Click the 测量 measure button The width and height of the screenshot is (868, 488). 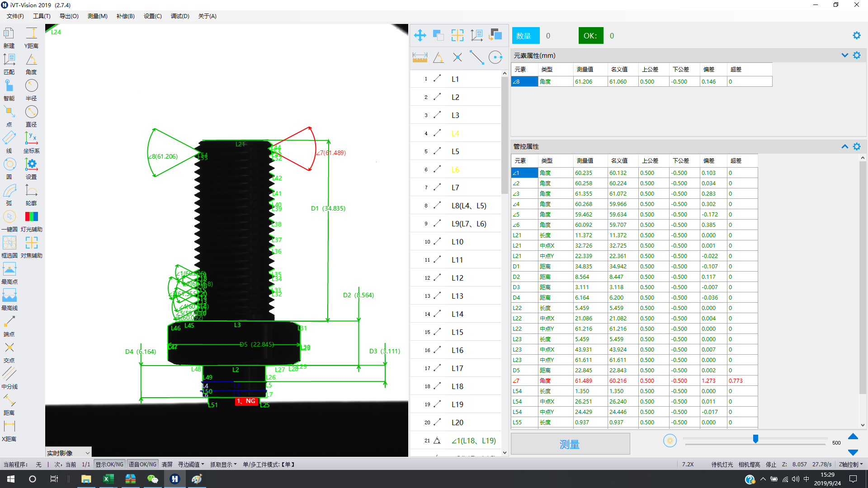point(570,444)
